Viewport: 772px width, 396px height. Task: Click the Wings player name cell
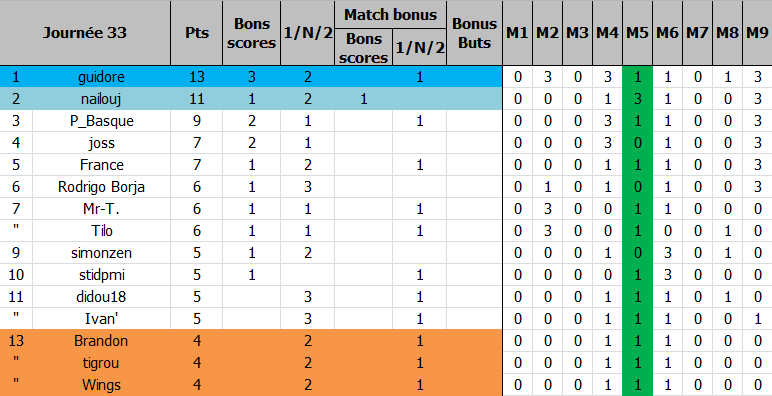coord(101,385)
